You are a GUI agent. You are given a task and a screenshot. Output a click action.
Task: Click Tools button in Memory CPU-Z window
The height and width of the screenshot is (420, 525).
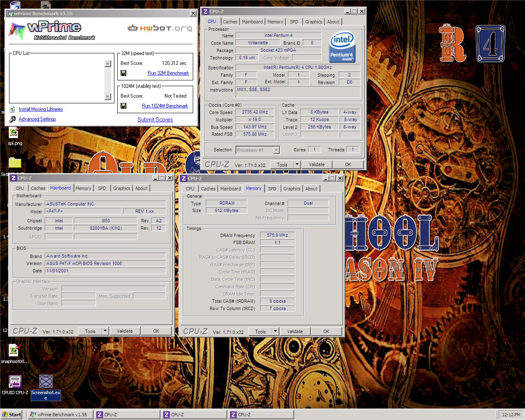[x=260, y=331]
